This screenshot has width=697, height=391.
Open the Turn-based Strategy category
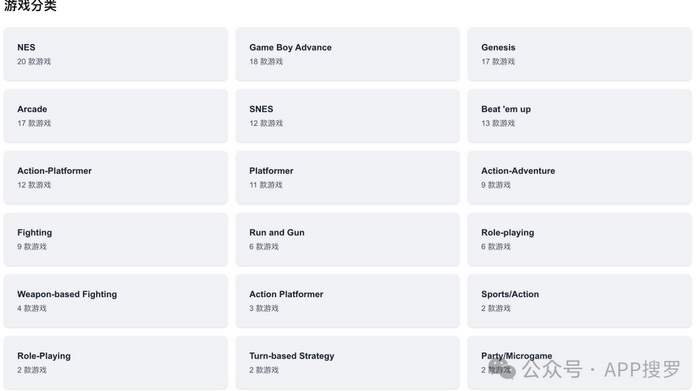click(x=348, y=363)
